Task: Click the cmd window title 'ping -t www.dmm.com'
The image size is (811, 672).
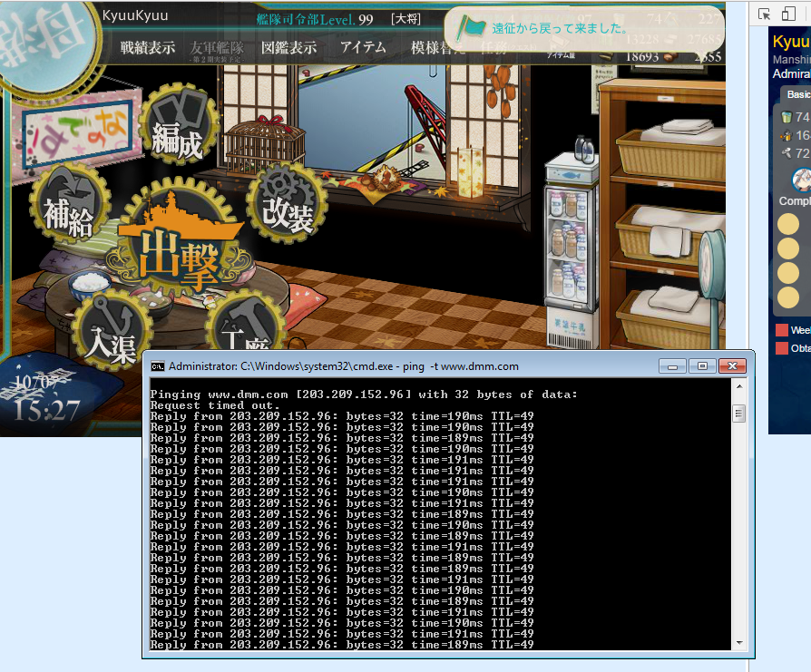Action: coord(460,366)
